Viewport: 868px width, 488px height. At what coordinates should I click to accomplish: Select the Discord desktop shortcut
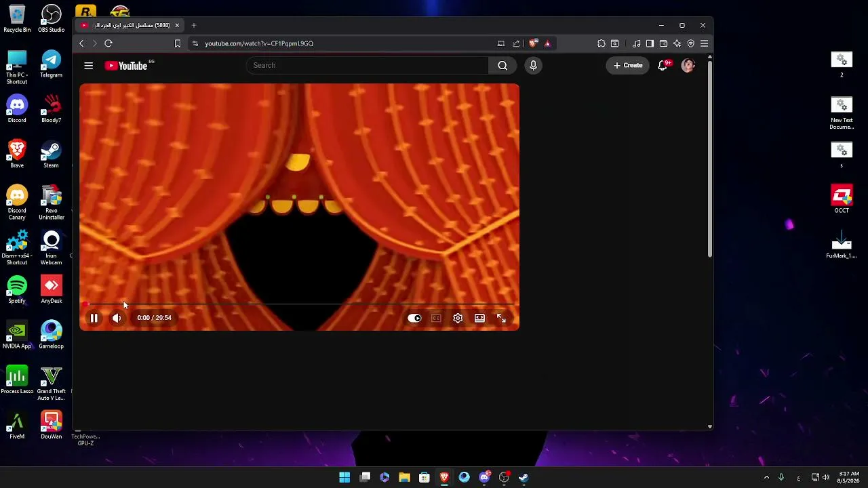17,109
